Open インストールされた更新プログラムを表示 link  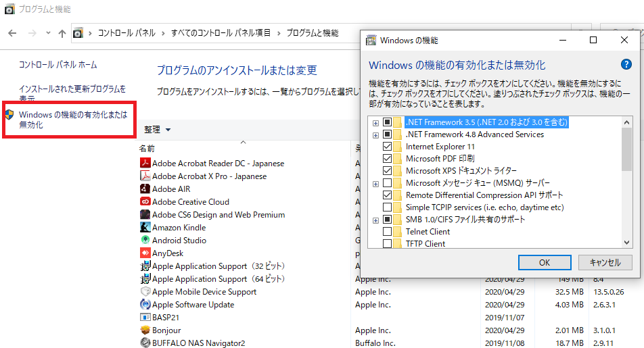click(72, 94)
